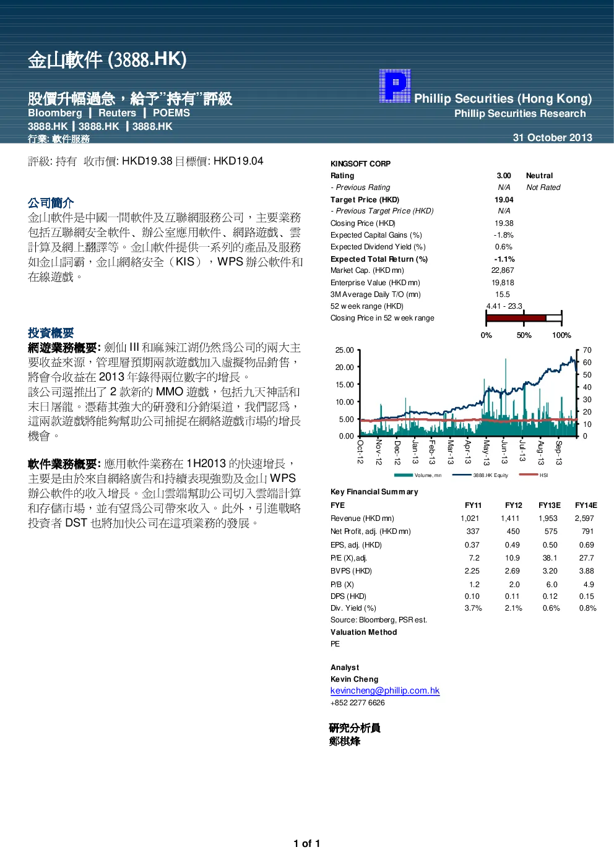Select the market cap value "22,867"
This screenshot has height=868, width=614.
pyautogui.click(x=503, y=270)
